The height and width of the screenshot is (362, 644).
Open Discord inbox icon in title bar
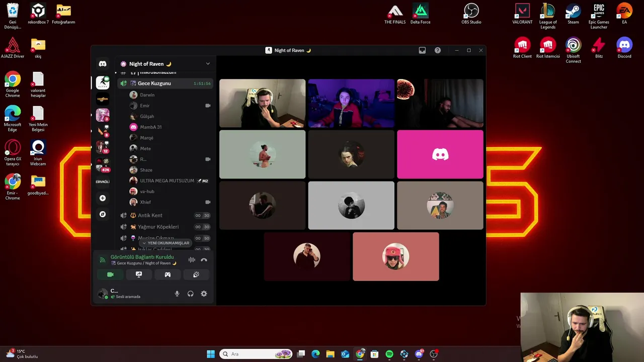pyautogui.click(x=422, y=50)
